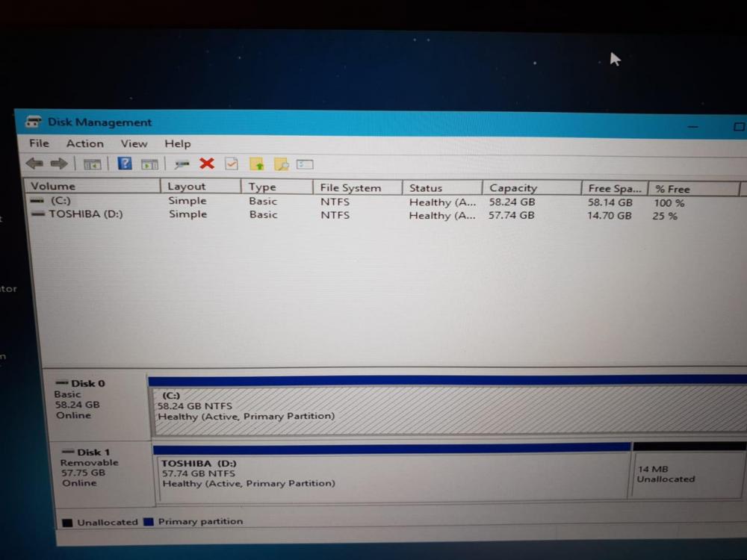Sort by the % Free column header
The image size is (747, 560).
click(x=694, y=189)
